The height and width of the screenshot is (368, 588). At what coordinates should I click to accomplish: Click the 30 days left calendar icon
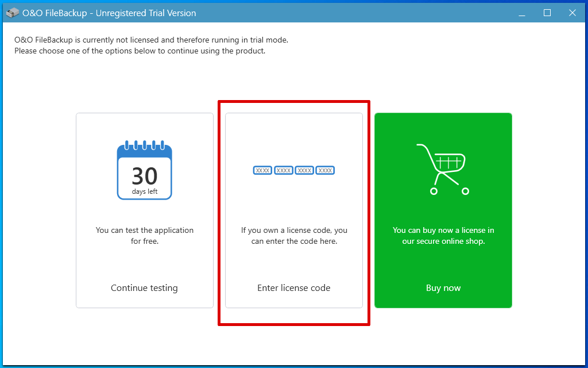[x=144, y=170]
